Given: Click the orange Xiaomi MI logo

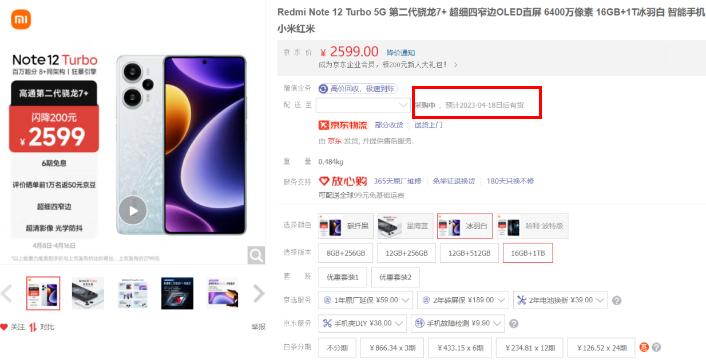Looking at the screenshot, I should pos(21,19).
